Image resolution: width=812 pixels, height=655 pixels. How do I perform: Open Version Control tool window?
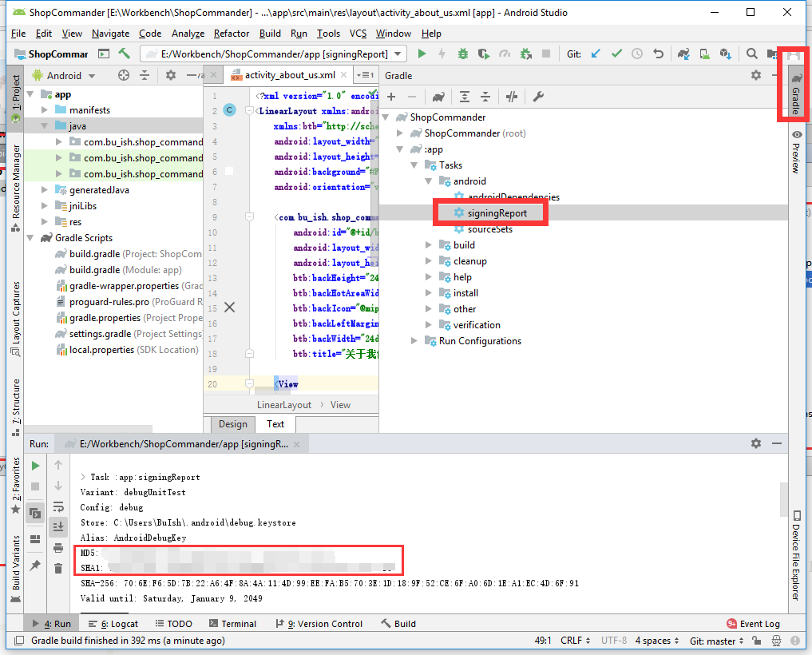pos(319,624)
